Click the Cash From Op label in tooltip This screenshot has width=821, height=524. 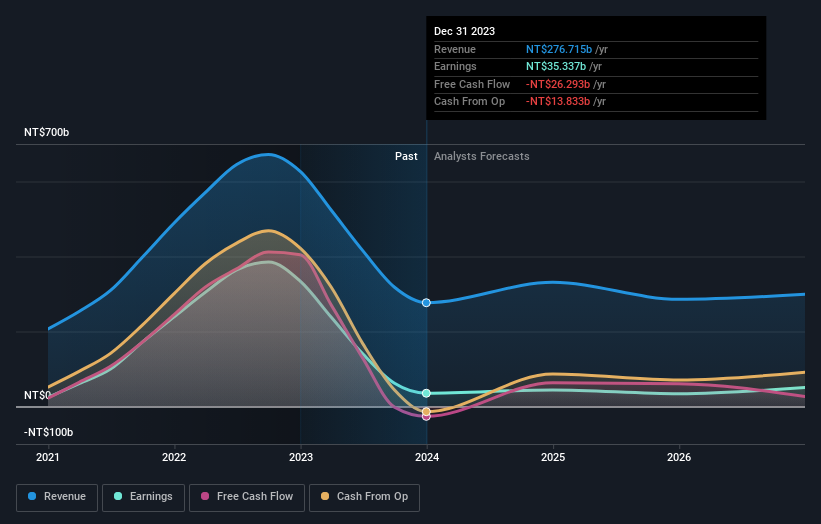tap(470, 102)
